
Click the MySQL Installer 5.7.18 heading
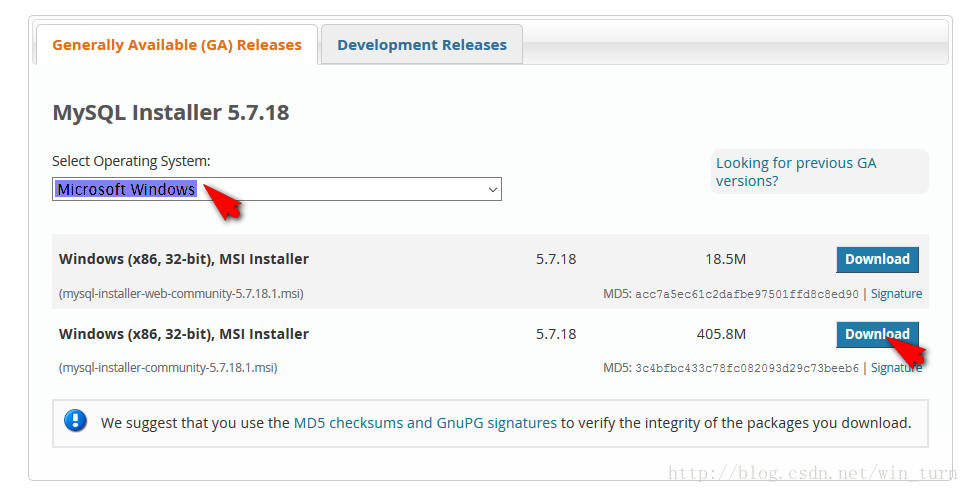[x=171, y=113]
